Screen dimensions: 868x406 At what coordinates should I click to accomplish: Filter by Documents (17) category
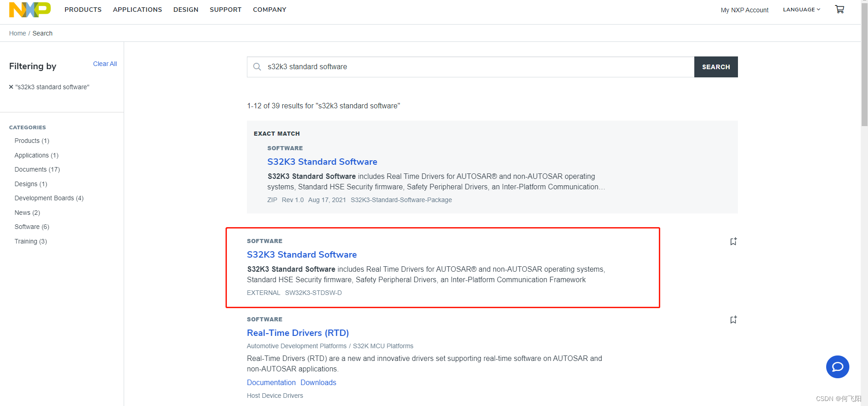pyautogui.click(x=37, y=169)
